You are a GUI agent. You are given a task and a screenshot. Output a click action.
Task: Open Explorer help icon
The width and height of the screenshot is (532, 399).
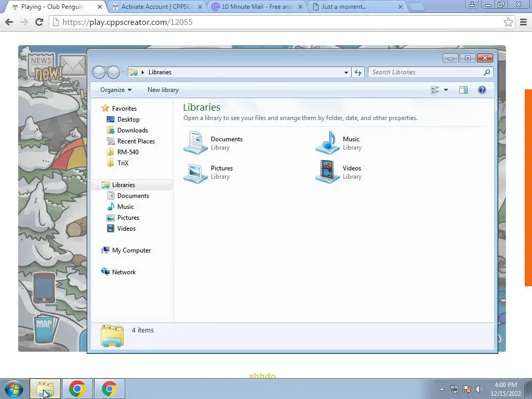[x=482, y=90]
